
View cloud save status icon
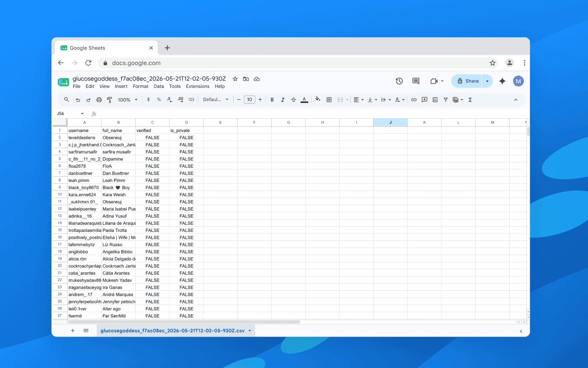click(x=256, y=79)
